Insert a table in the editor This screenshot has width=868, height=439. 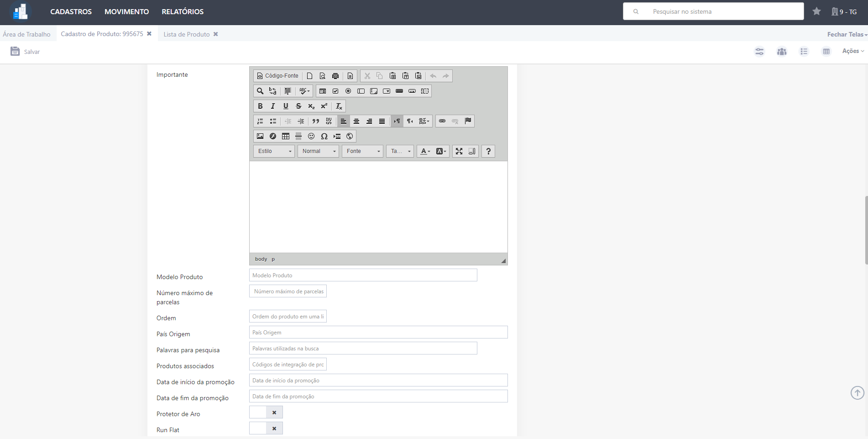tap(286, 136)
